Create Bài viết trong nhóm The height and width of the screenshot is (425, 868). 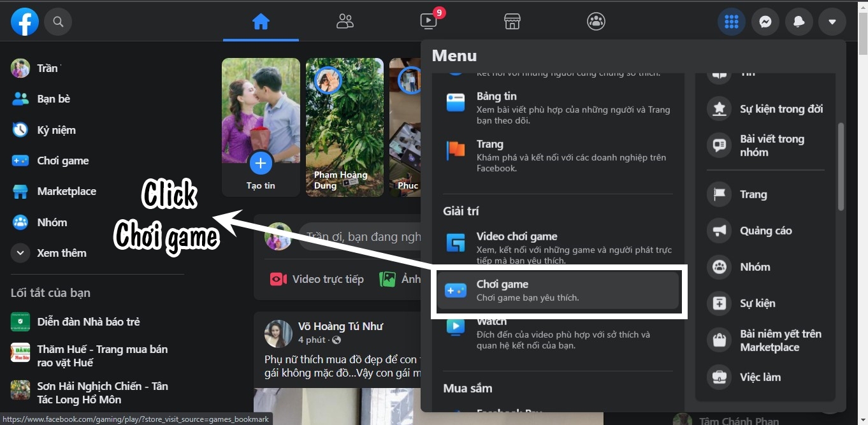(x=766, y=145)
